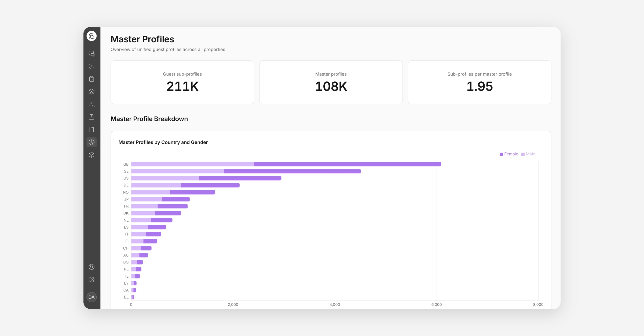The height and width of the screenshot is (336, 644).
Task: Click the 'LY' country axis label
Action: click(x=126, y=283)
